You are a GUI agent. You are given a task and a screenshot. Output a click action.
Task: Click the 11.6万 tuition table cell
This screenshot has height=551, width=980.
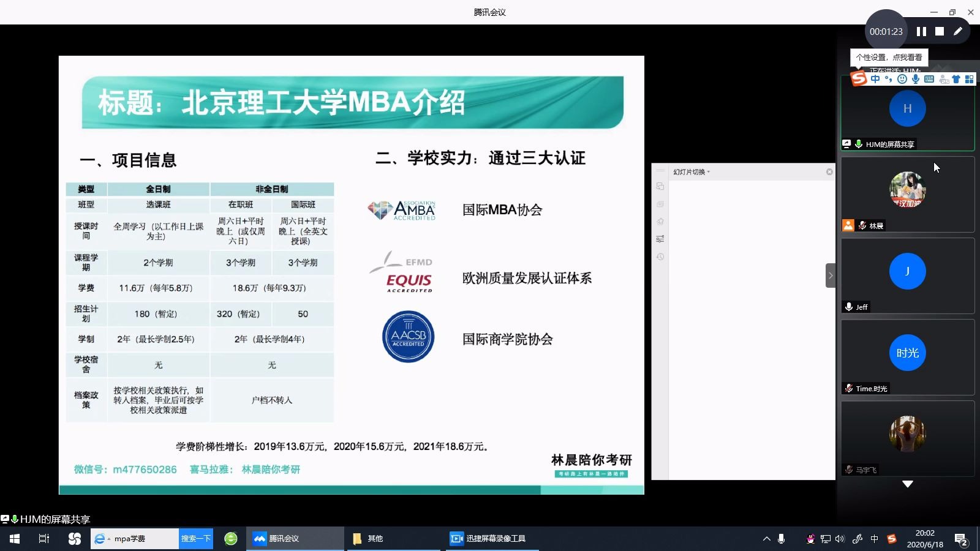[158, 288]
